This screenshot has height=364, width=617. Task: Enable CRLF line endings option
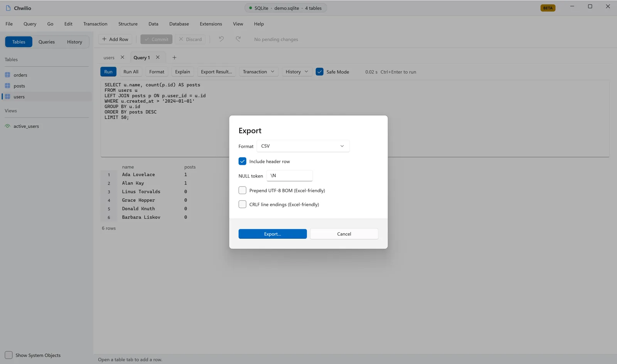(242, 204)
